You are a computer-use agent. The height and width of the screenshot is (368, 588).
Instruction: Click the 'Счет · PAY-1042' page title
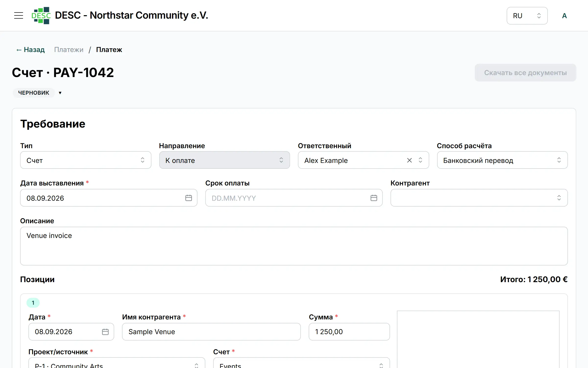click(63, 73)
